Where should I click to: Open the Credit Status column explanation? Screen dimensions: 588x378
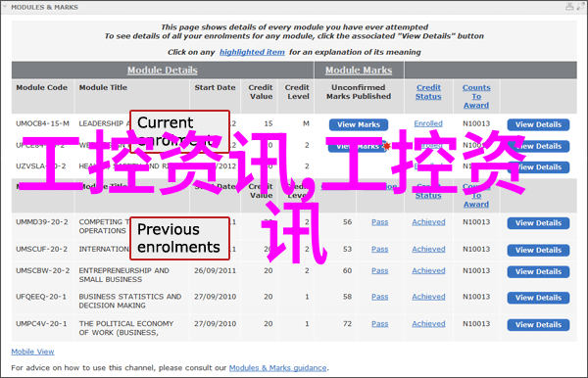(428, 92)
